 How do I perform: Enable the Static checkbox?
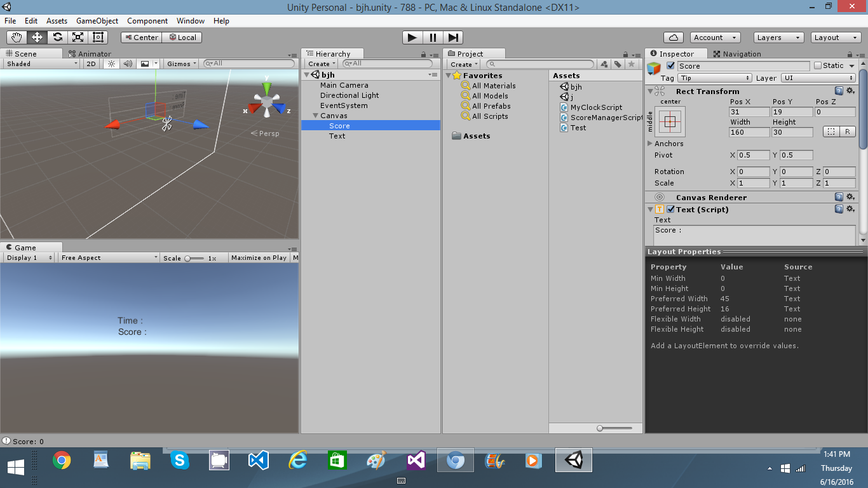pyautogui.click(x=818, y=65)
